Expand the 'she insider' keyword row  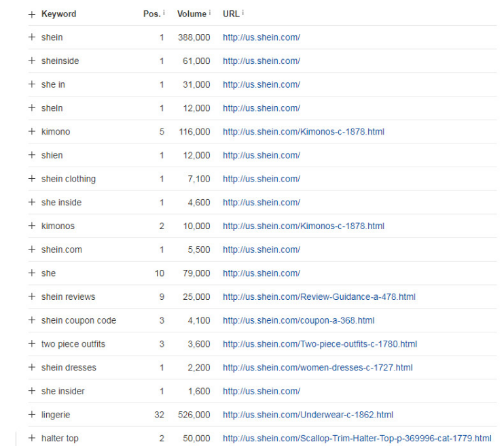click(x=31, y=391)
